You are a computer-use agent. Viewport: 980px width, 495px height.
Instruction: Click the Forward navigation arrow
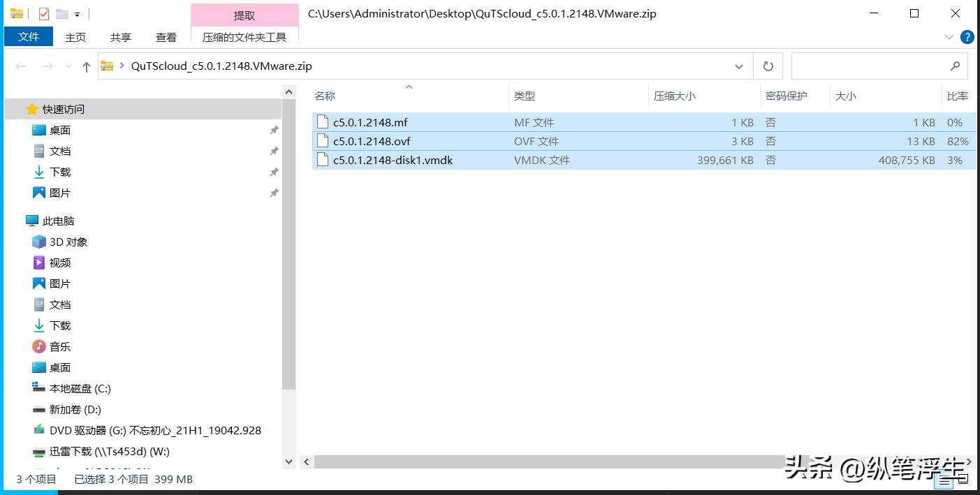coord(47,66)
